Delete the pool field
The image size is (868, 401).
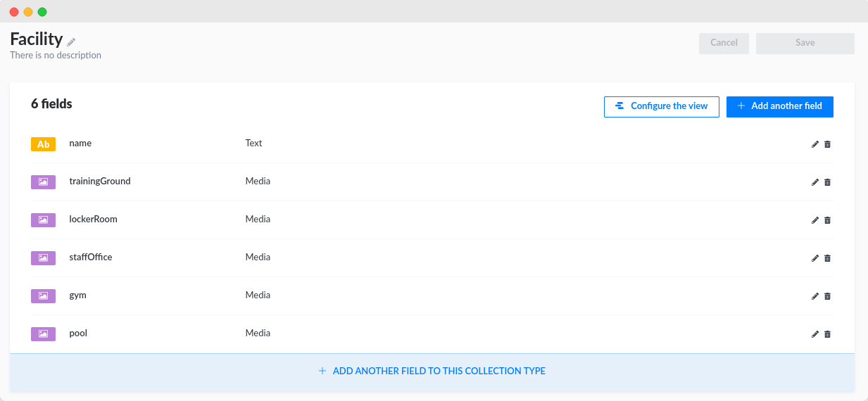pyautogui.click(x=827, y=334)
